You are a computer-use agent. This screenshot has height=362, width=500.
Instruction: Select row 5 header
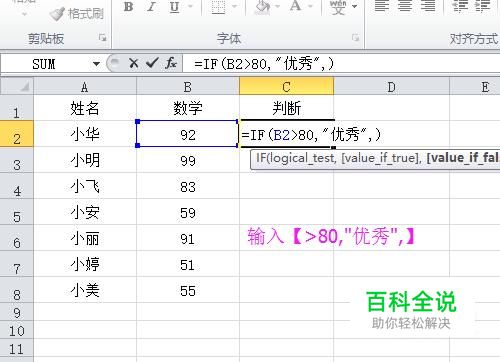17,212
